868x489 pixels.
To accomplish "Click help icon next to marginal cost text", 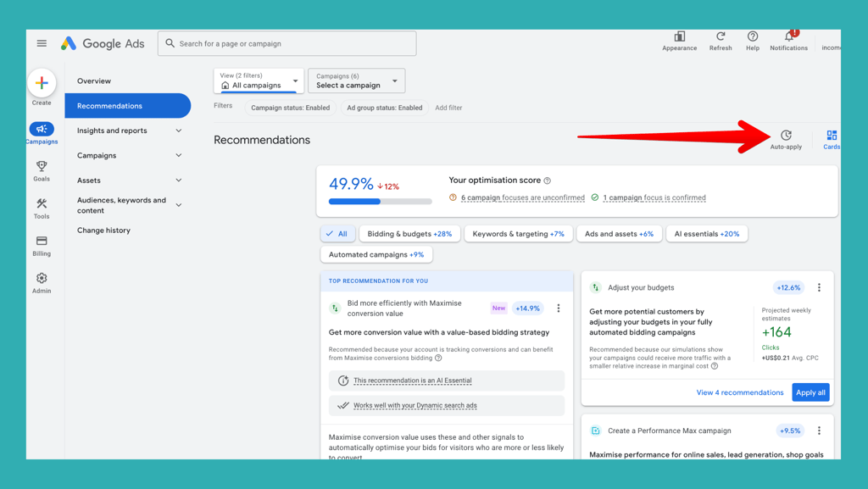I will [x=715, y=366].
